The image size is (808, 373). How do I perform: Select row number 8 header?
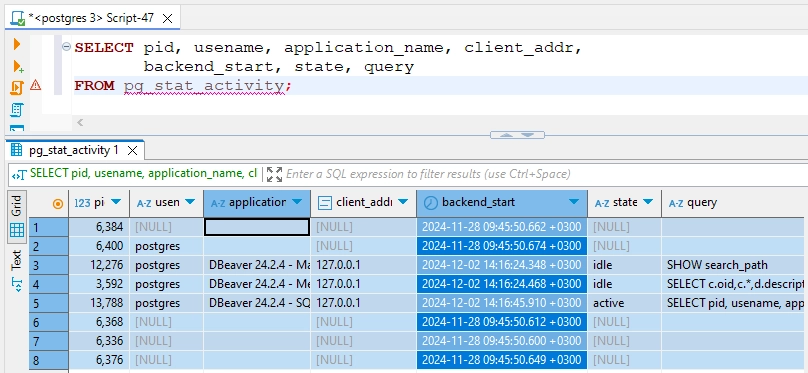tap(48, 360)
